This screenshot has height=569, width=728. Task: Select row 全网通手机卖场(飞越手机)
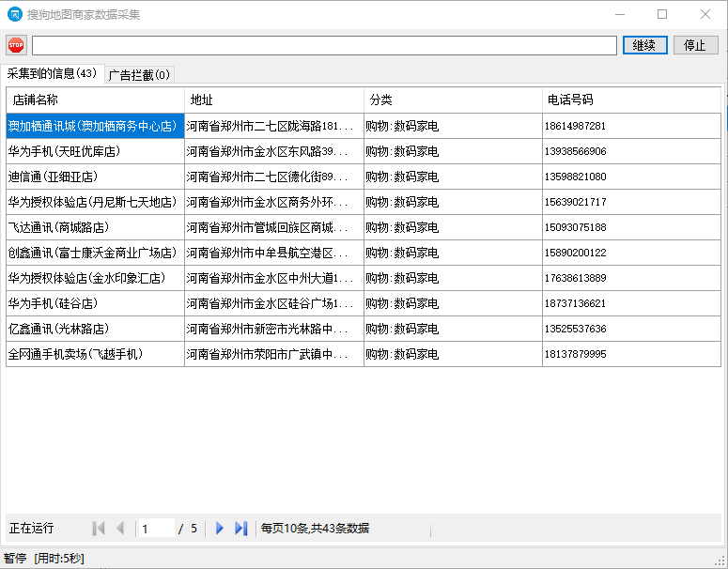pyautogui.click(x=364, y=354)
